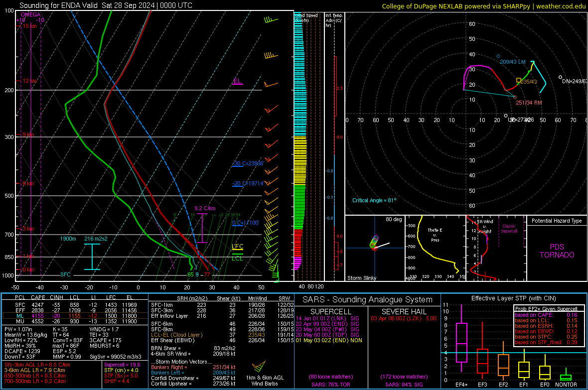Click the SHIP = 4.4 value
The height and width of the screenshot is (390, 588).
pos(117,381)
